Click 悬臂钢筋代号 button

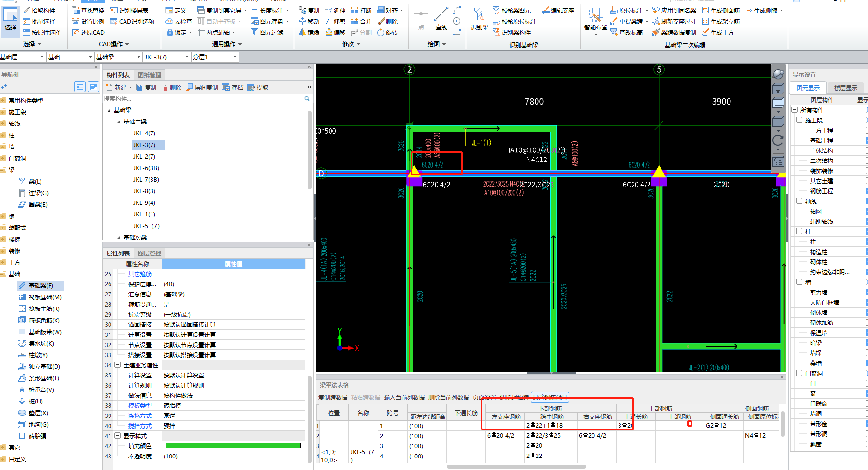coord(550,397)
